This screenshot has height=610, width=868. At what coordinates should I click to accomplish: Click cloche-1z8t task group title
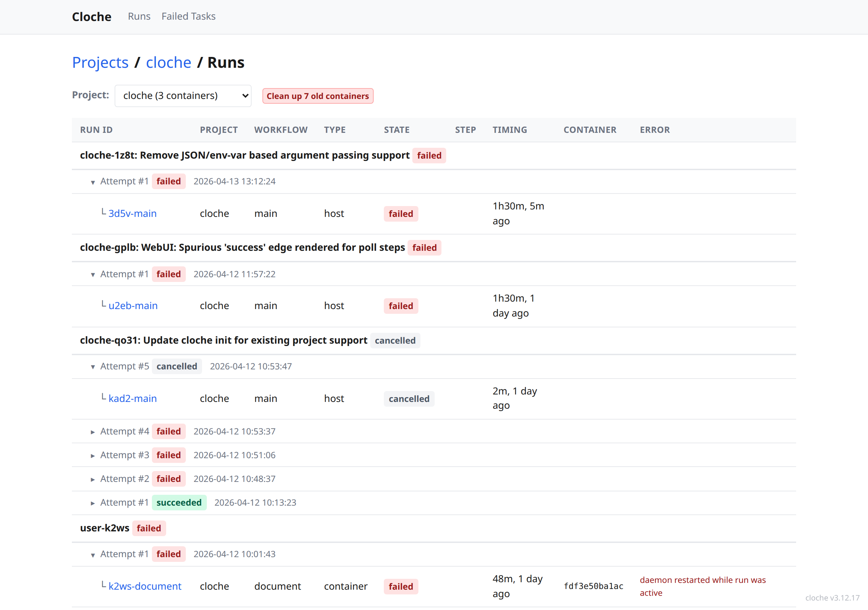(244, 155)
